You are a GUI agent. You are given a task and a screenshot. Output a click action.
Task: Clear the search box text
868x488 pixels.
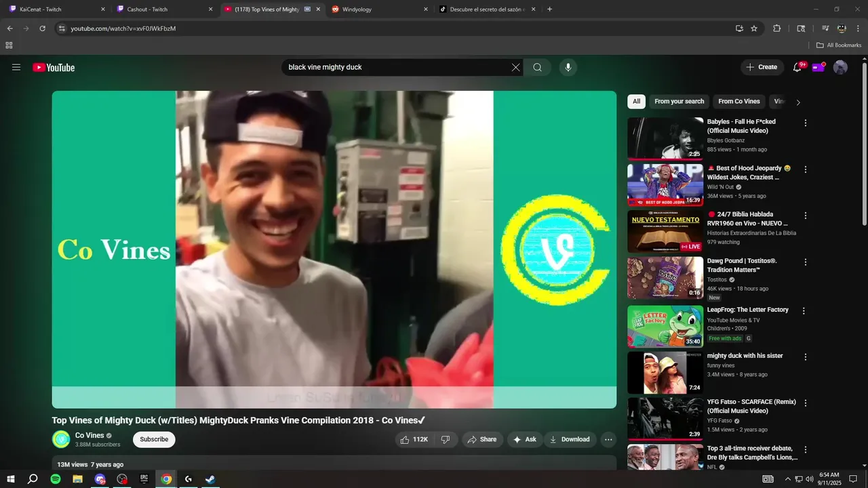[515, 67]
